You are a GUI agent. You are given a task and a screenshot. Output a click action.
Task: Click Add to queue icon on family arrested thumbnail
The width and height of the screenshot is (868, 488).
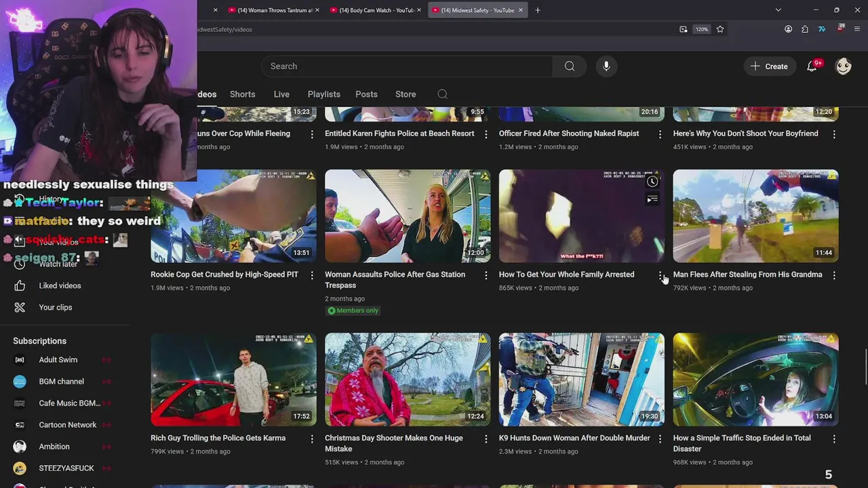tap(652, 199)
